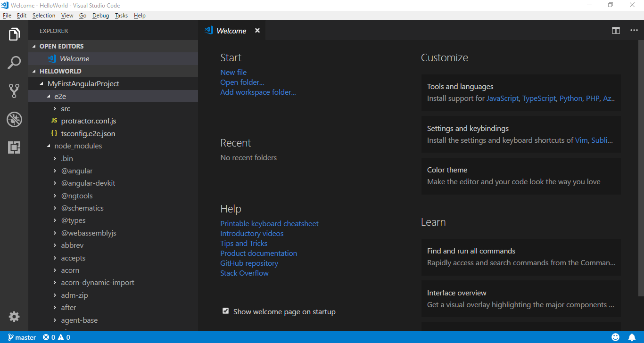Open the Source Control view
The image size is (644, 343).
click(14, 91)
